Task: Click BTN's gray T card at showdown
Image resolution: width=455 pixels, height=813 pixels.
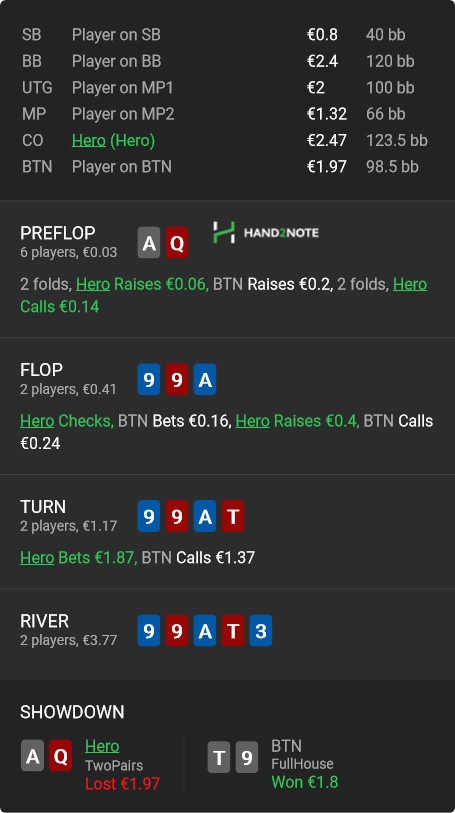Action: pyautogui.click(x=219, y=758)
